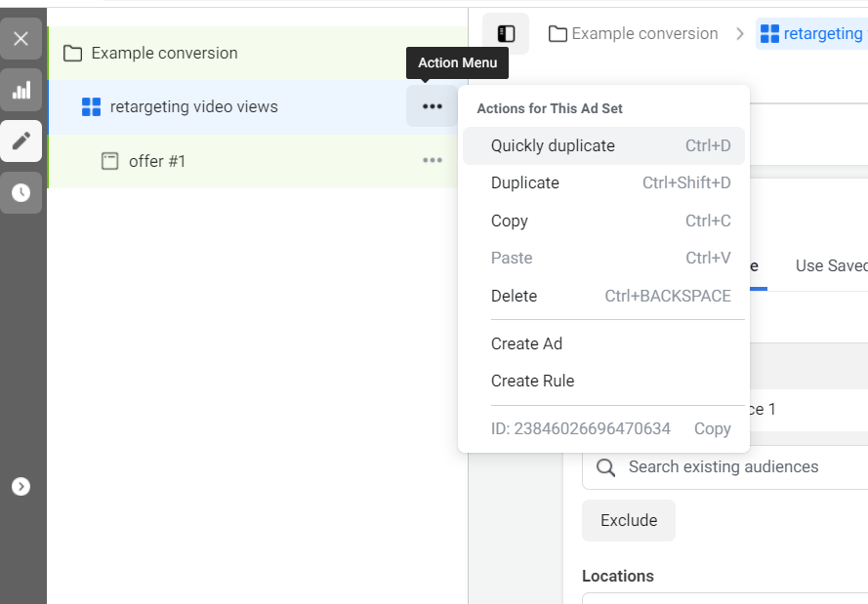Close the editor with the X icon

click(21, 39)
